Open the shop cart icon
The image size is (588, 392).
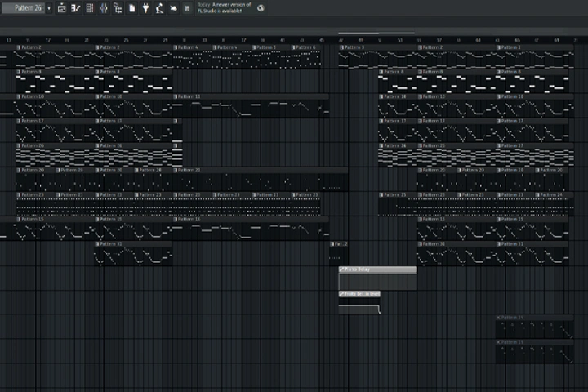(x=187, y=8)
